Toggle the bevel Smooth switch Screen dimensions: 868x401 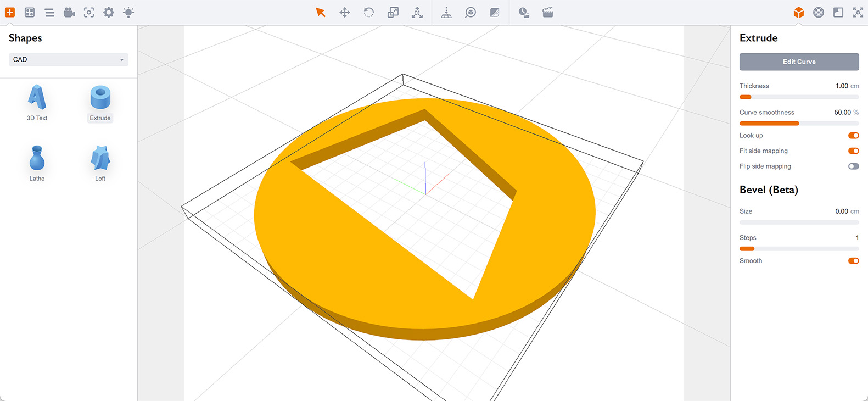(853, 261)
